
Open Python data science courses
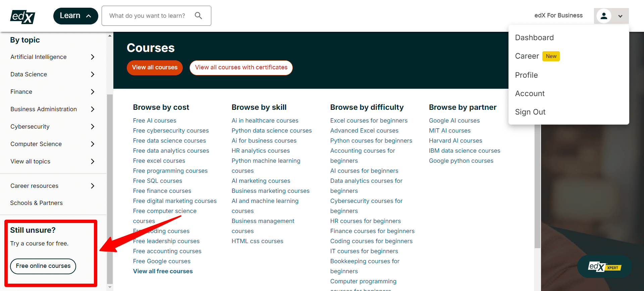272,131
